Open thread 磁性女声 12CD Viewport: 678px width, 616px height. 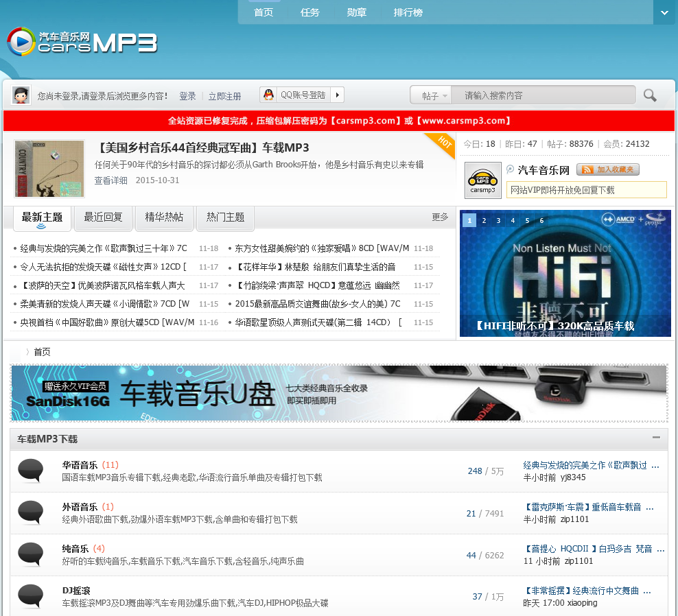coord(103,267)
